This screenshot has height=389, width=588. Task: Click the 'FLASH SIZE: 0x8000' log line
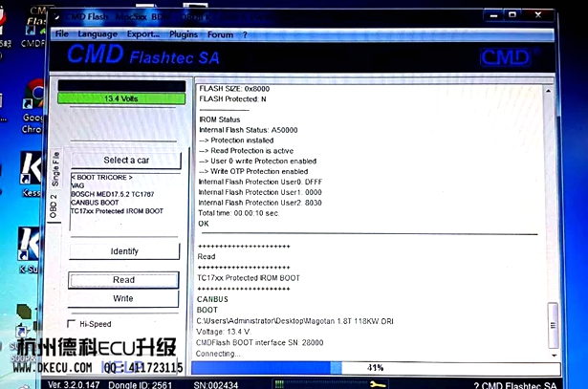(234, 89)
